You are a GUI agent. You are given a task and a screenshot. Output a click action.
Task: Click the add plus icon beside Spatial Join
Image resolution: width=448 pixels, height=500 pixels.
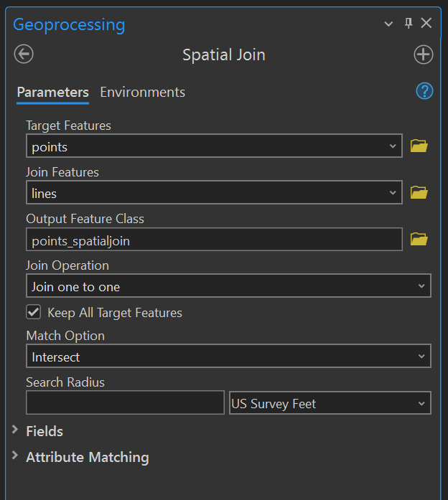(x=424, y=55)
